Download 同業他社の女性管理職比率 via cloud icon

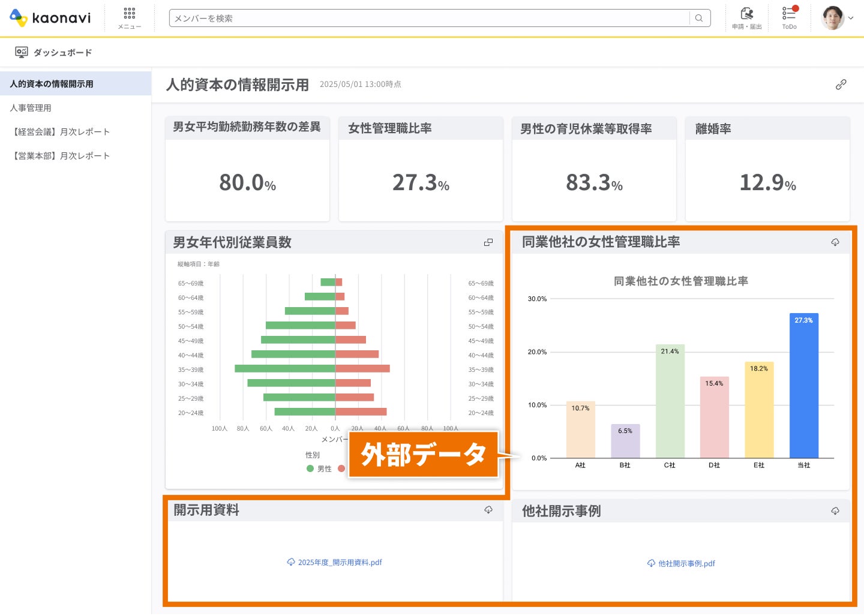[835, 242]
